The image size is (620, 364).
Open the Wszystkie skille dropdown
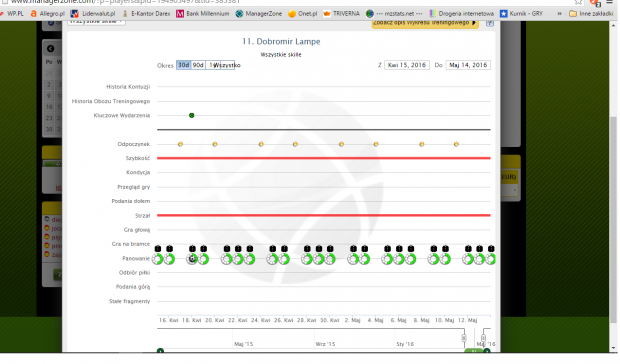click(x=96, y=23)
